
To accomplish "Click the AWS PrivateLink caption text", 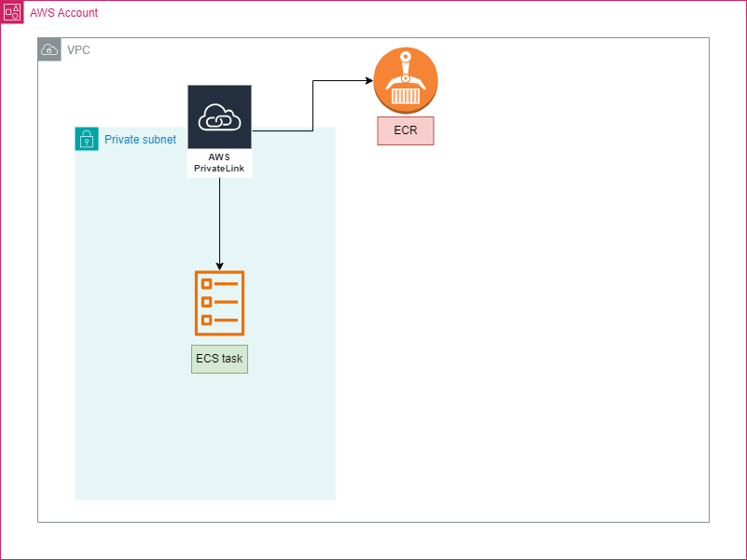I will [219, 162].
